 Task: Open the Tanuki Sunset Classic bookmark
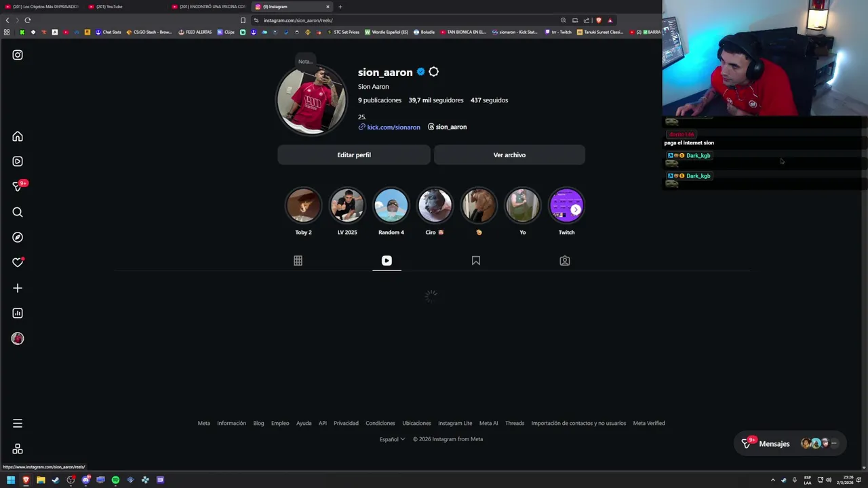600,32
